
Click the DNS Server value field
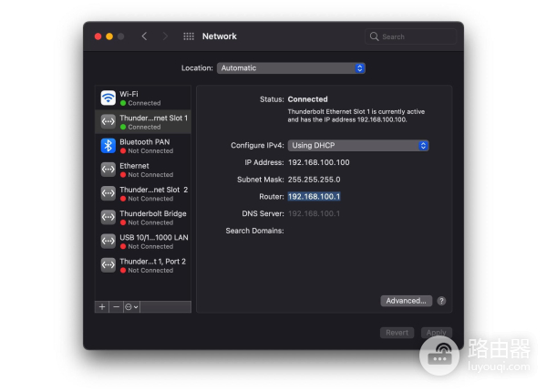point(314,214)
